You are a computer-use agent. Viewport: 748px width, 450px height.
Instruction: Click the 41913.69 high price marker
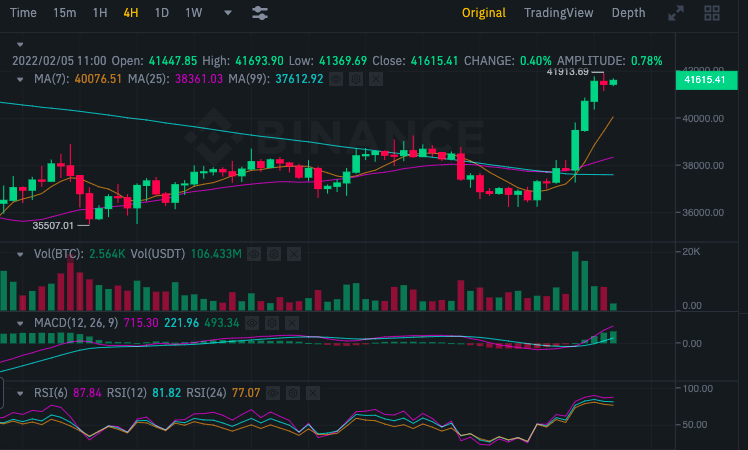pos(568,72)
